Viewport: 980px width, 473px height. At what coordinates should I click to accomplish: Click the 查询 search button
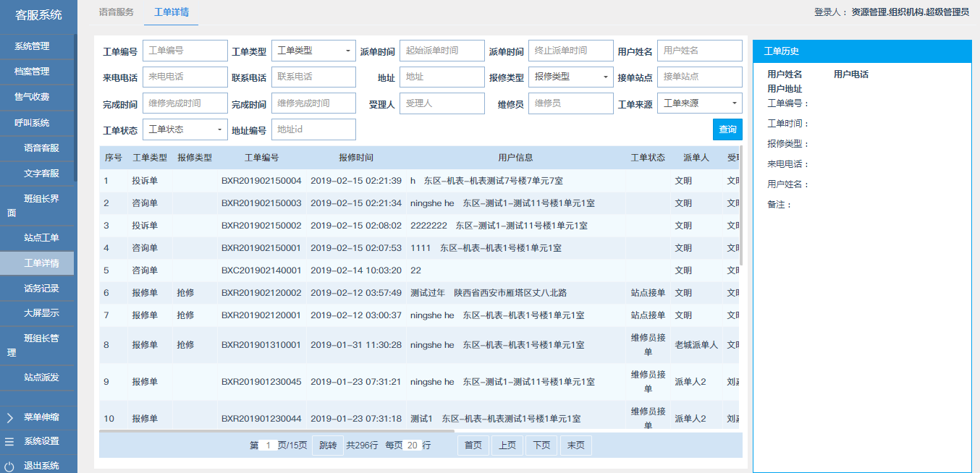727,129
